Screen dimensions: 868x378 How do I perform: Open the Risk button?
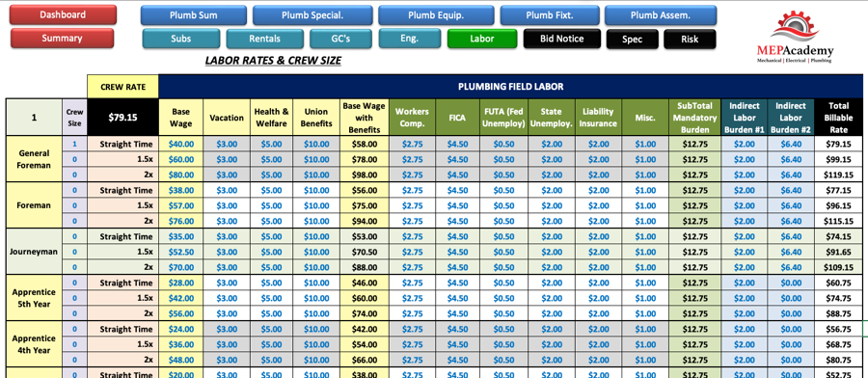pos(690,40)
